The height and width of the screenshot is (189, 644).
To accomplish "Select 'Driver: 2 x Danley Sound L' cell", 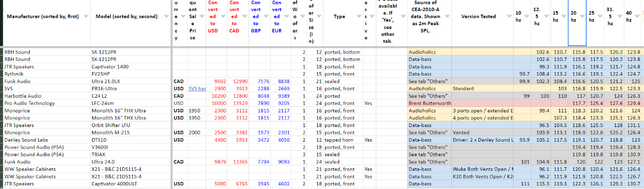I will 482,140.
